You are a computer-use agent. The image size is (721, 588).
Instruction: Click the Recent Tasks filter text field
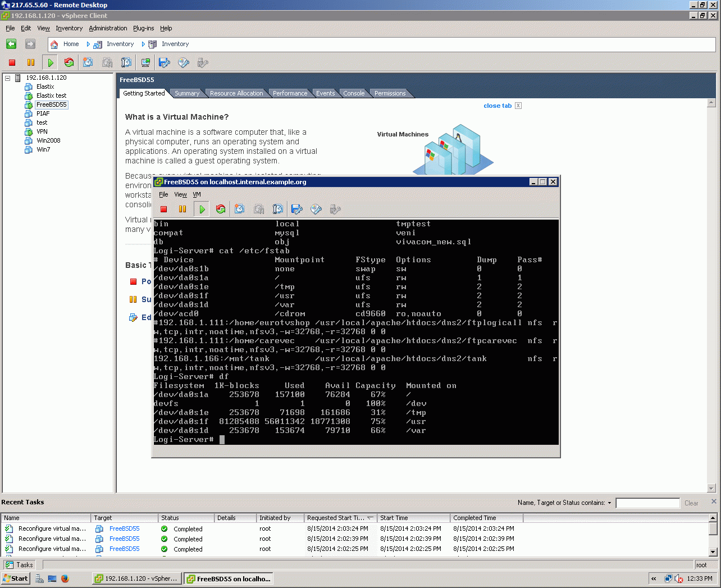click(x=647, y=503)
